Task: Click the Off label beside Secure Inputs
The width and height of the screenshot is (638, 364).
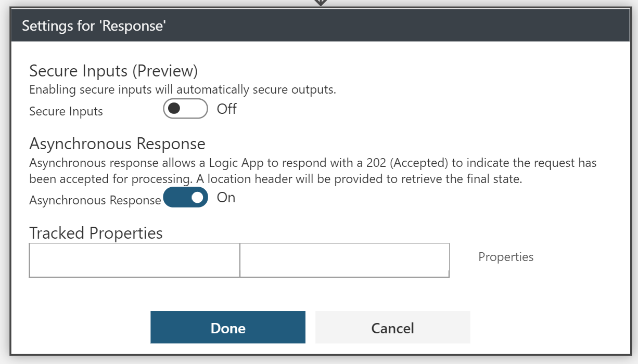Action: point(226,109)
